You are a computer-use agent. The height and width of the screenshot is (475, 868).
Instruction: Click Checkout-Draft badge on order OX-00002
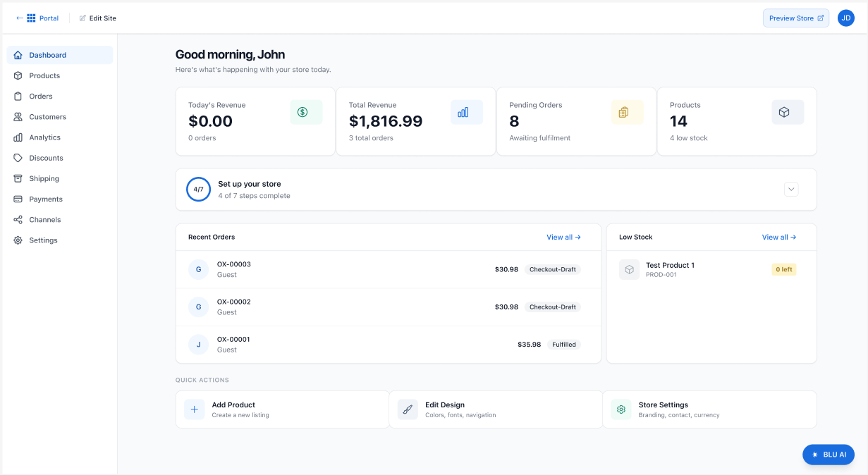pos(553,307)
